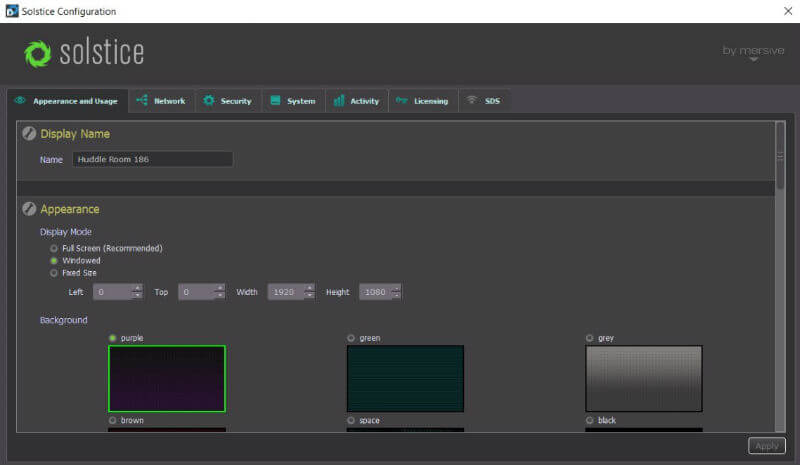Click the green background preview swatch
This screenshot has width=800, height=465.
406,379
